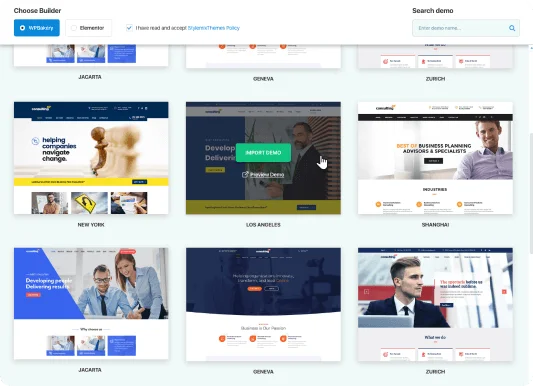Image resolution: width=533 pixels, height=386 pixels.
Task: Select the Shanghai demo thumbnail
Action: pos(435,158)
